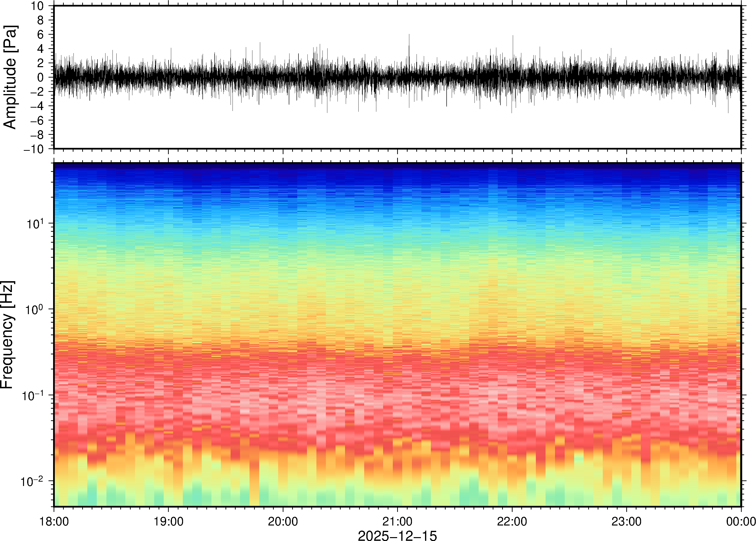Click the 10^-2 frequency tick label
Viewport: 756px width, 541px height.
pos(32,481)
